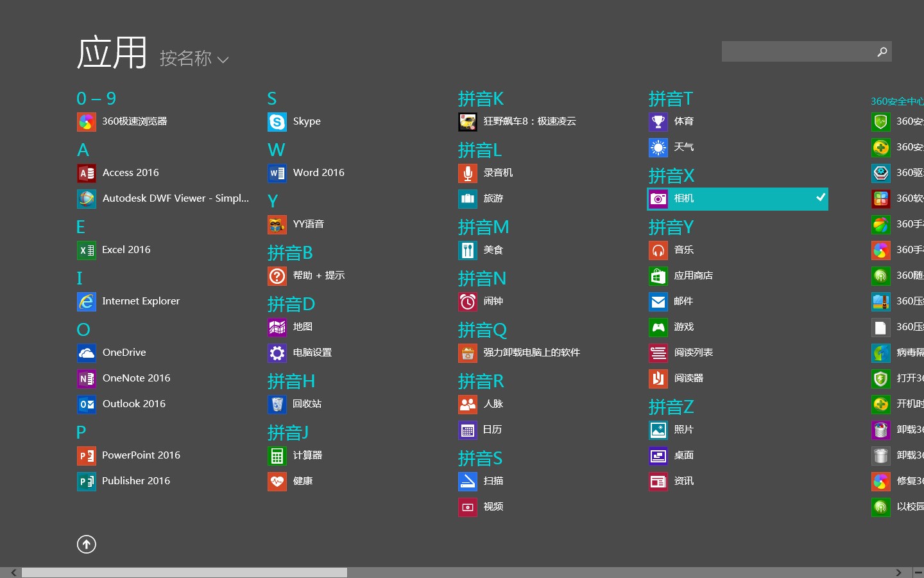Open 病毒隔离 quarantine app icon

tap(881, 353)
